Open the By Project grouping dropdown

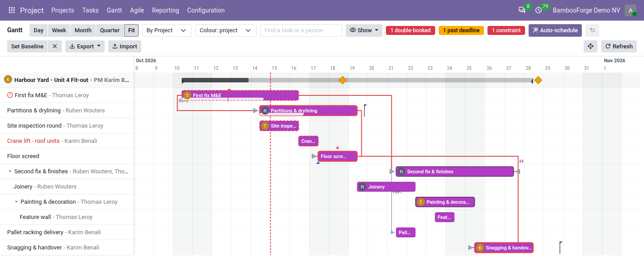(x=167, y=30)
